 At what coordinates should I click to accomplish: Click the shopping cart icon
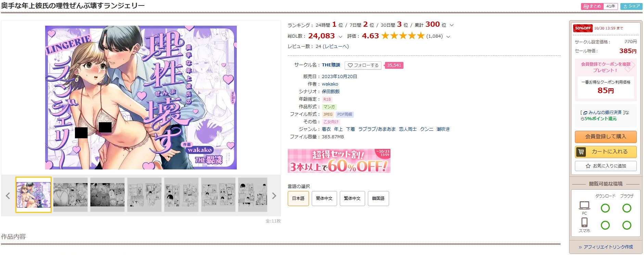581,152
